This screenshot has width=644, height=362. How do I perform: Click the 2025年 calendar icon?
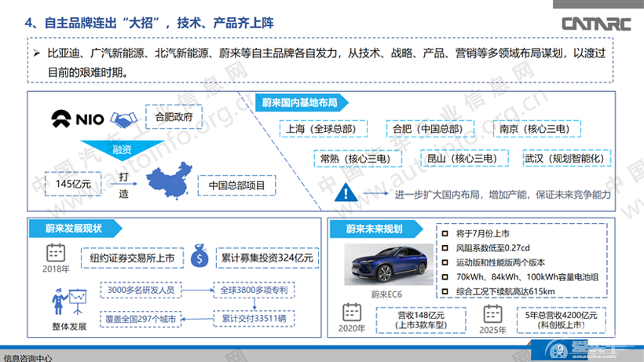click(x=492, y=314)
